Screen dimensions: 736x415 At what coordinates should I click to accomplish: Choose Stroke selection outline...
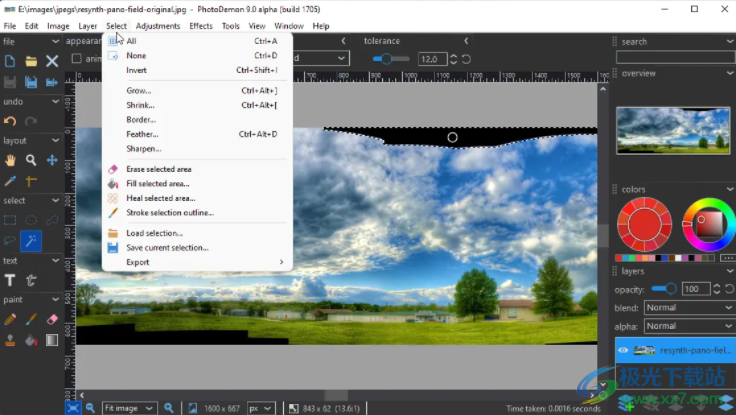click(x=197, y=213)
